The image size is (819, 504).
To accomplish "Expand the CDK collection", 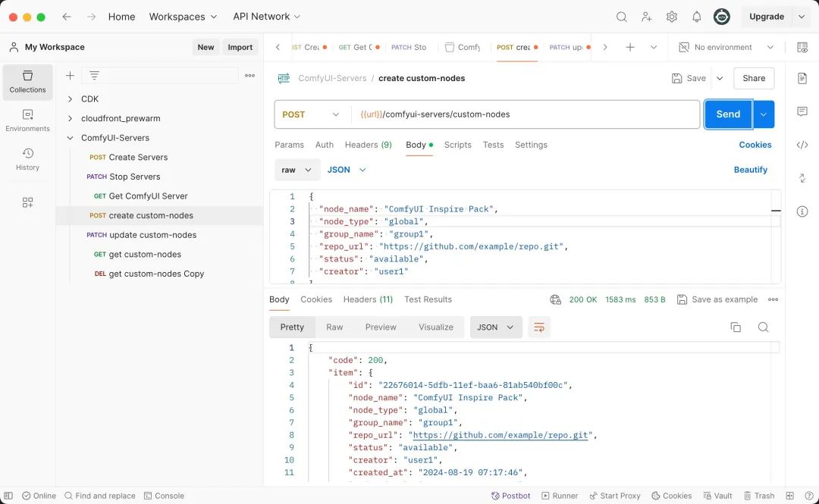I will click(70, 99).
